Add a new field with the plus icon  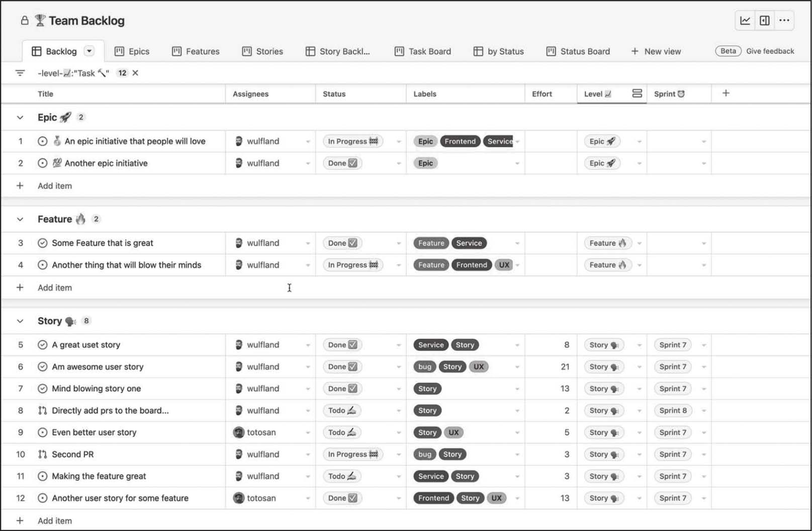726,93
